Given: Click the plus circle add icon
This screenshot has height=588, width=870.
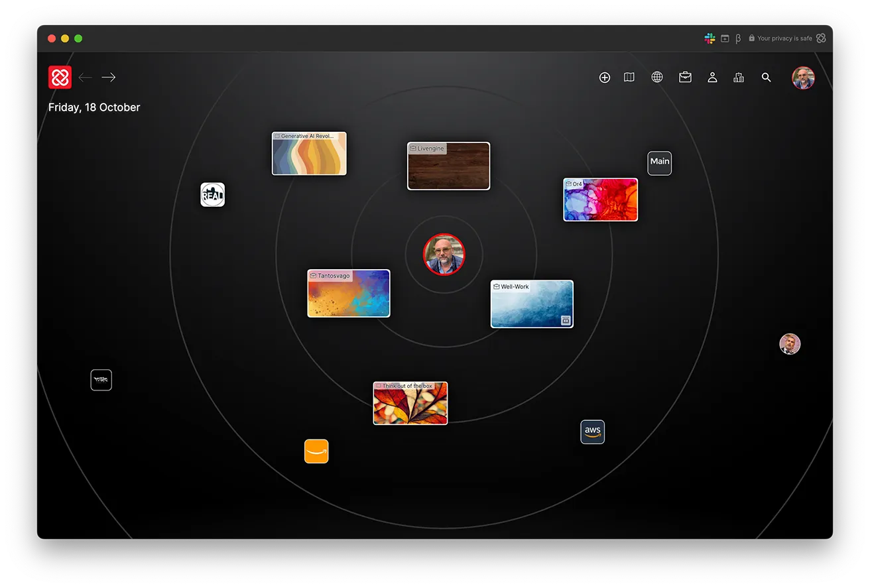Looking at the screenshot, I should tap(605, 78).
